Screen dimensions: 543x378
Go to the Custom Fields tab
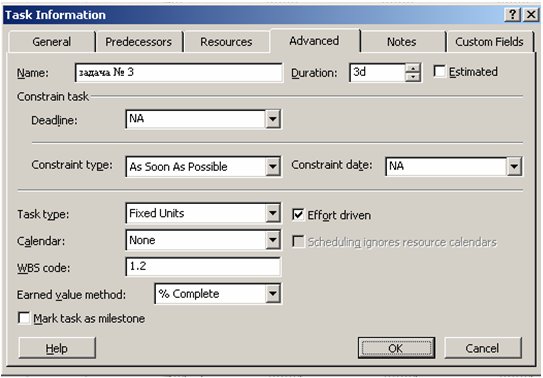(x=489, y=42)
